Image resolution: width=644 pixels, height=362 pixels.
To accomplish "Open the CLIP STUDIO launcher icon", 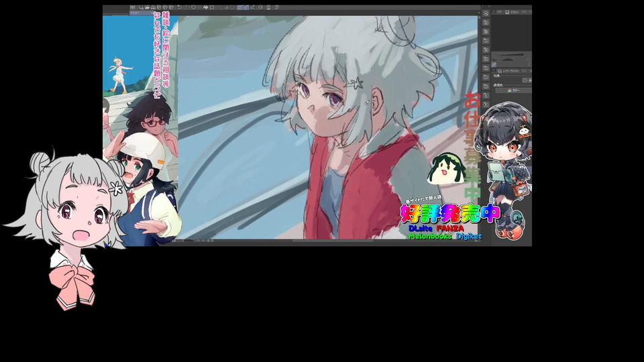I will point(132,7).
